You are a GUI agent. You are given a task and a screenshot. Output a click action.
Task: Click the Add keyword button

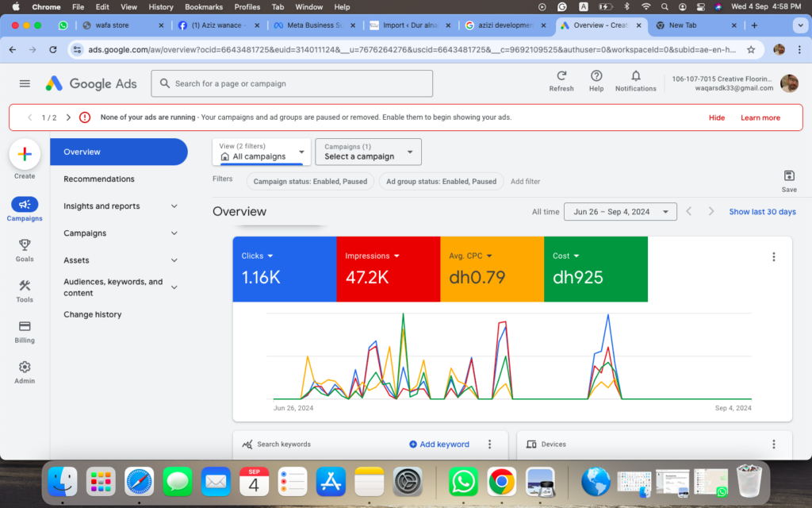click(x=439, y=444)
